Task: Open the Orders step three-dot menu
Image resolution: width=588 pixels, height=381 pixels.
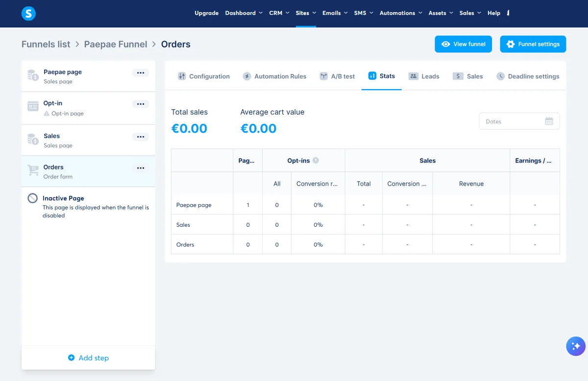Action: click(141, 168)
